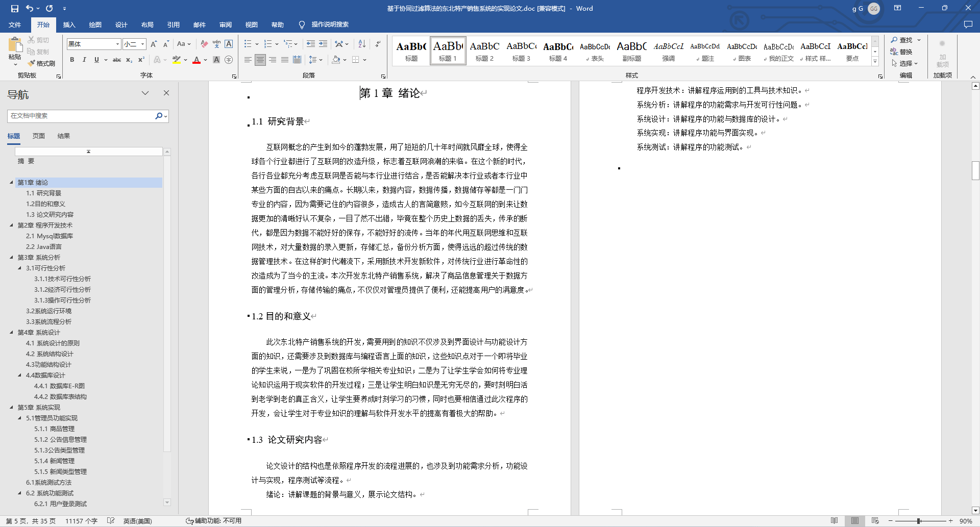Open the comments icon in ribbon corner
The height and width of the screenshot is (527, 980).
(x=968, y=24)
